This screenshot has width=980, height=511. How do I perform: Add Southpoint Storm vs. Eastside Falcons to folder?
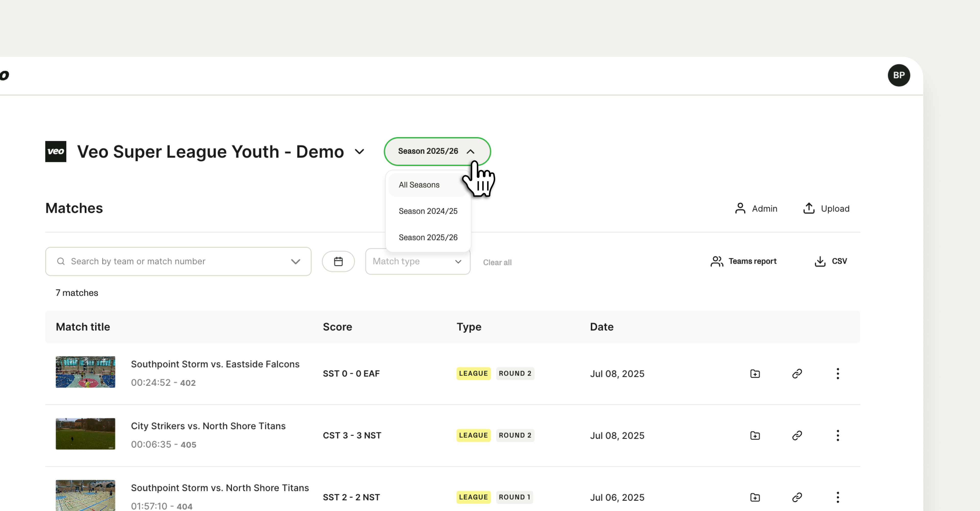pos(755,374)
